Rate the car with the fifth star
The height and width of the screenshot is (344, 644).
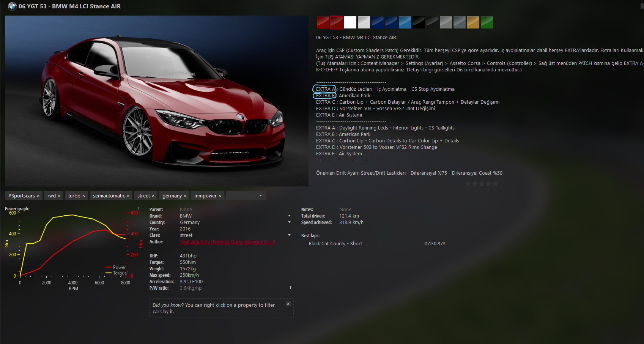pos(494,184)
